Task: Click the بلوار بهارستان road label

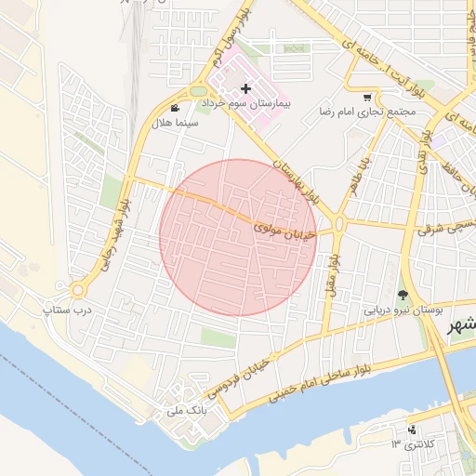Action: pyautogui.click(x=296, y=182)
